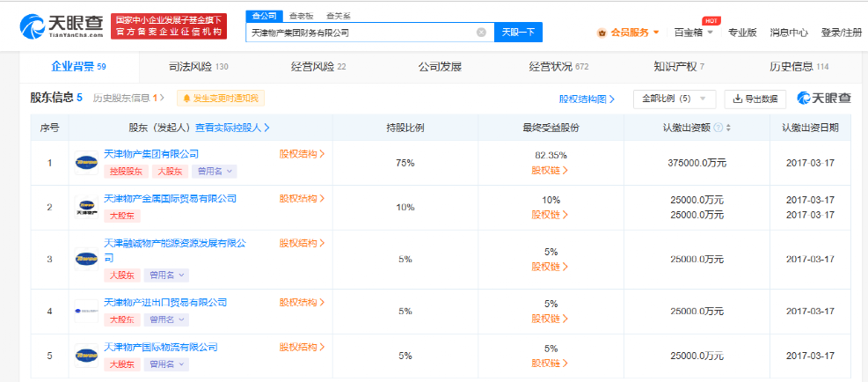Click 登录/注册
The height and width of the screenshot is (382, 868).
tap(841, 33)
